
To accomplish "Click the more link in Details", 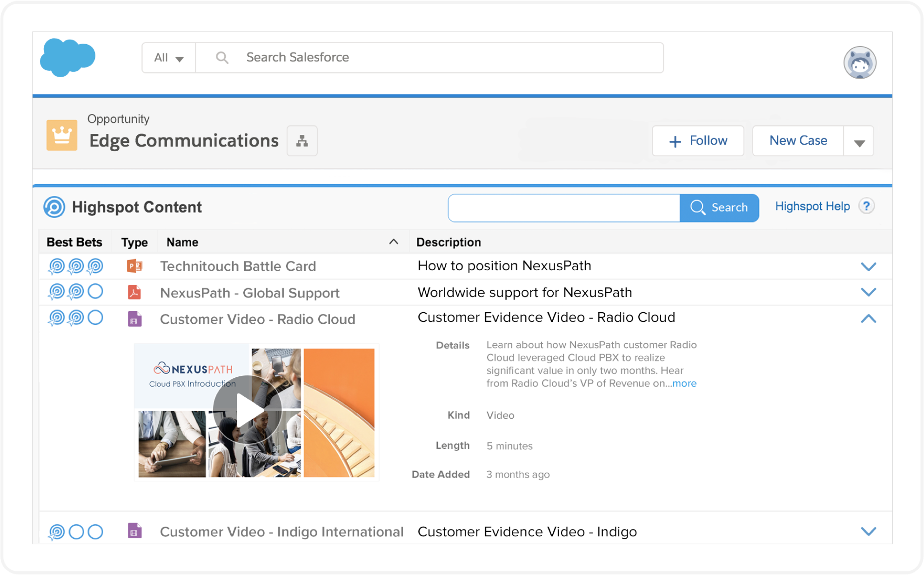I will [x=684, y=383].
